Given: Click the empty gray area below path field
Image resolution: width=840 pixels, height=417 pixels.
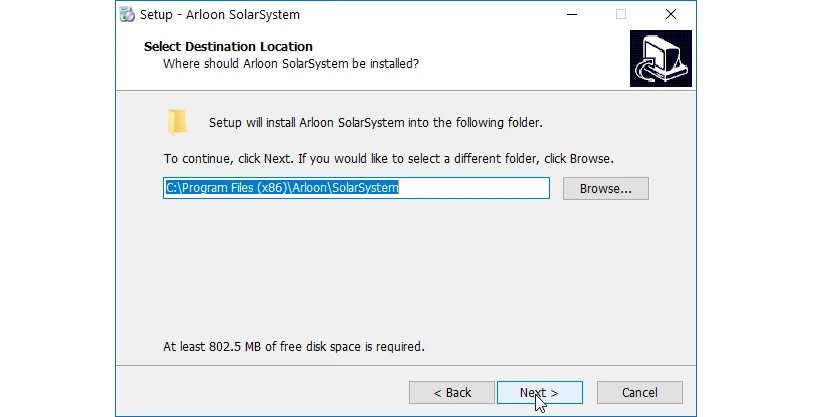Looking at the screenshot, I should coord(400,270).
